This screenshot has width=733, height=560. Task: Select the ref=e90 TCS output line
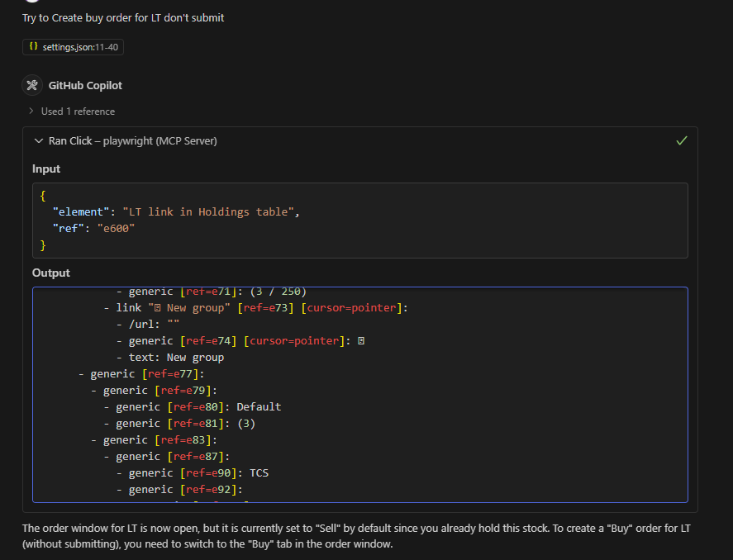point(192,473)
